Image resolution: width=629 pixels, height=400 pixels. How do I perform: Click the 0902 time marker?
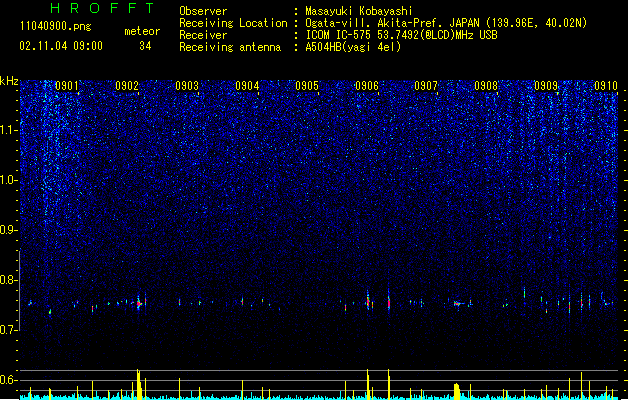pyautogui.click(x=127, y=86)
